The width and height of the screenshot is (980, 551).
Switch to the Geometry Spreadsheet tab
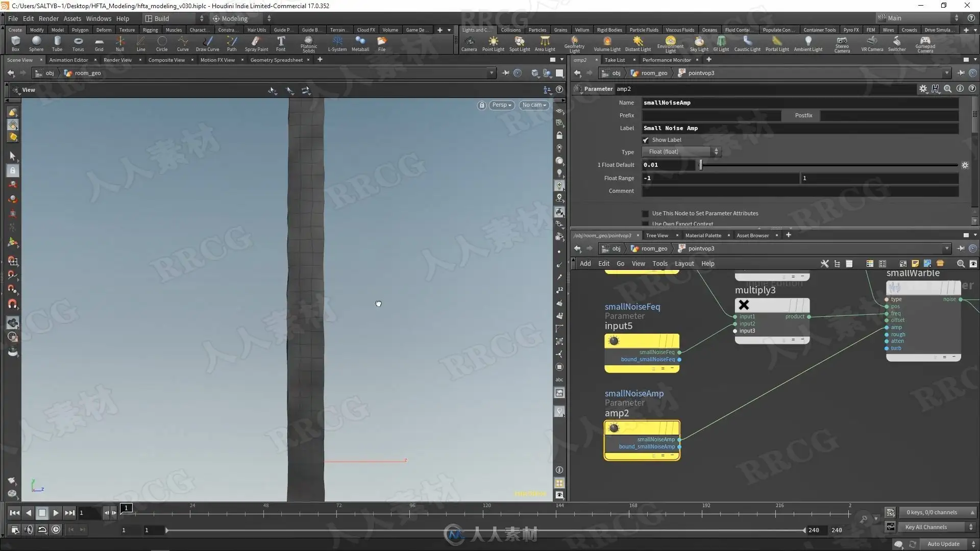(276, 60)
